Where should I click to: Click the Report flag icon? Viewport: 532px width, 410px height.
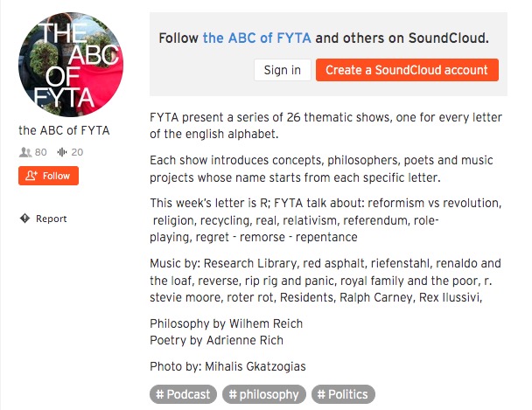24,219
